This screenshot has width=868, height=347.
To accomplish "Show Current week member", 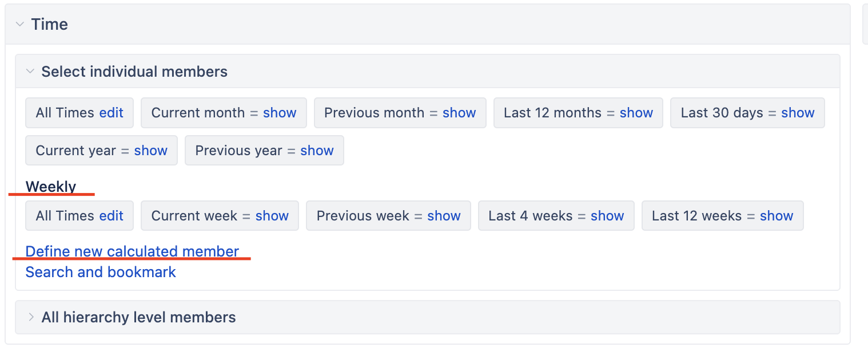I will [x=272, y=216].
